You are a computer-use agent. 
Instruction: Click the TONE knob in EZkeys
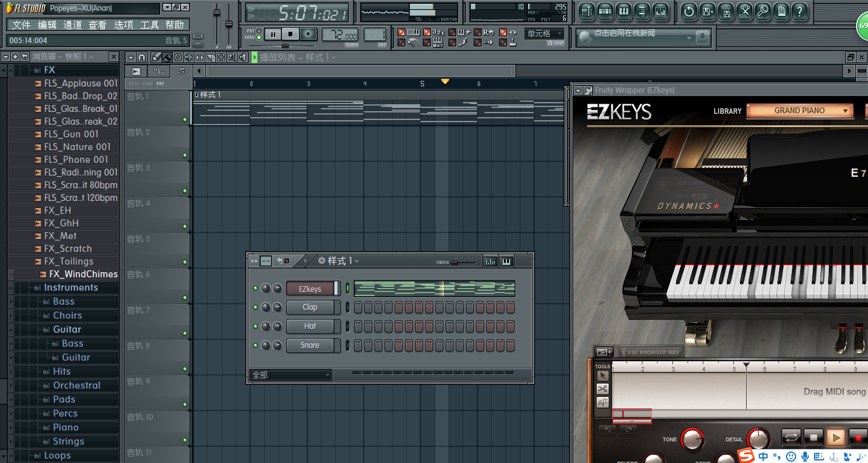(x=692, y=439)
